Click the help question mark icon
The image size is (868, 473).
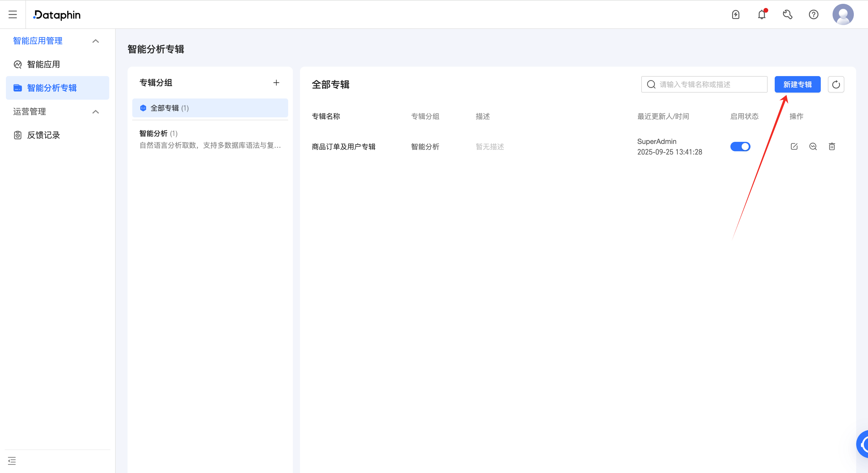(813, 14)
